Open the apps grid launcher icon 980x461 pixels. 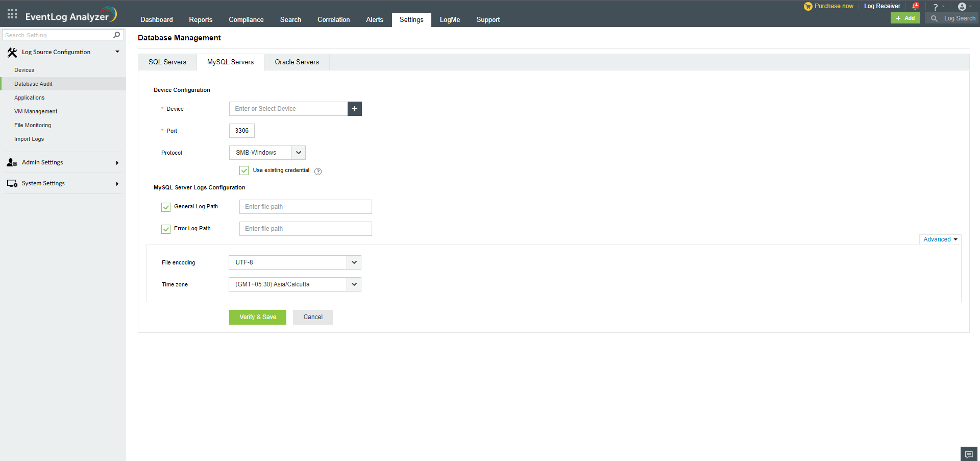12,14
